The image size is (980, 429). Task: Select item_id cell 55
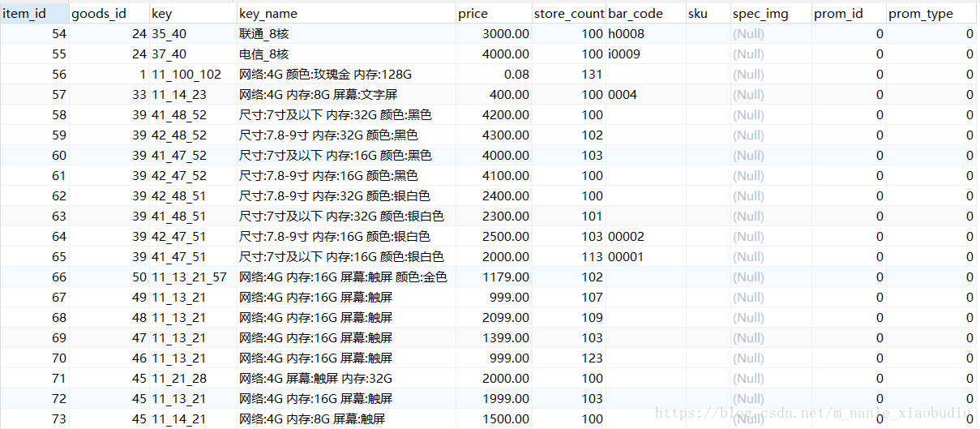point(35,54)
